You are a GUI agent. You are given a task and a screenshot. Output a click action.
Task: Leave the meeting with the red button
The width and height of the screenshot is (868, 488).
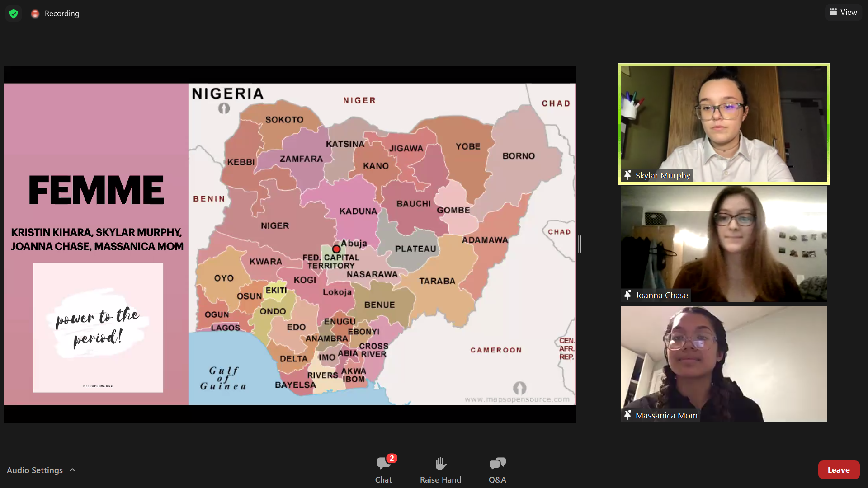click(838, 470)
